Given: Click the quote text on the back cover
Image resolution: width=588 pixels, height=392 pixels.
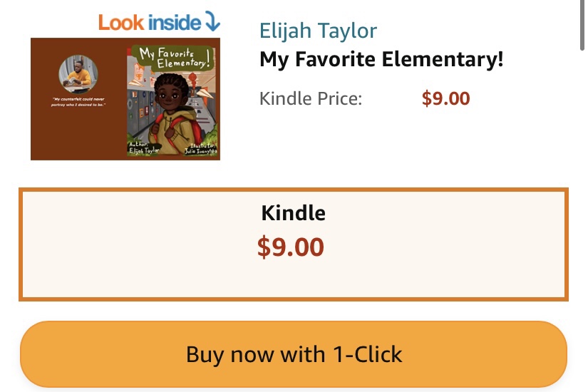Looking at the screenshot, I should pos(78,102).
